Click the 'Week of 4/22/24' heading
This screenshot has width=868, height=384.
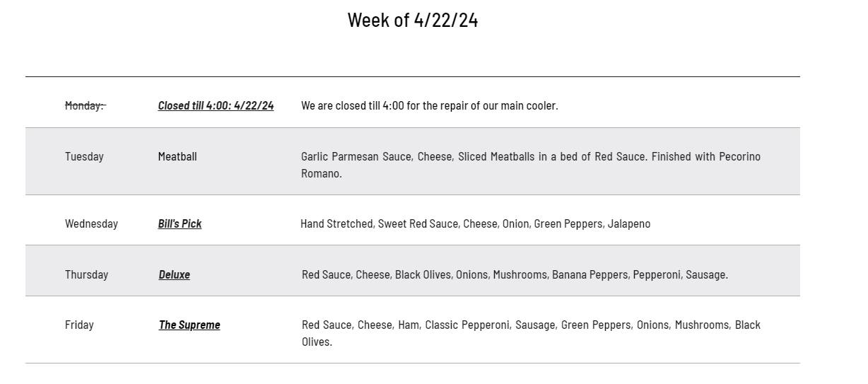tap(413, 20)
